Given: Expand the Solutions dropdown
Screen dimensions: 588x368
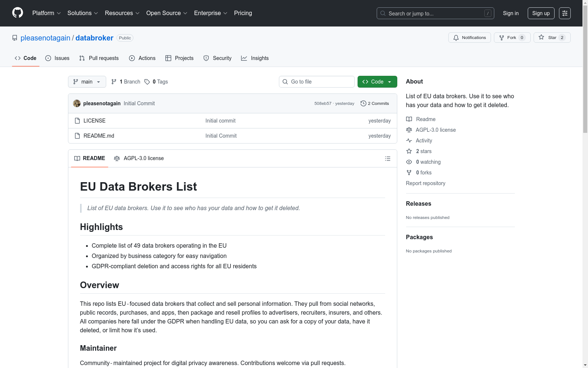Looking at the screenshot, I should pyautogui.click(x=83, y=13).
